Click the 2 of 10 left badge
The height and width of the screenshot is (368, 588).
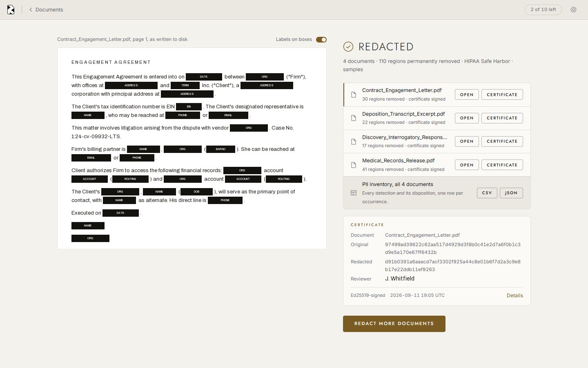543,9
